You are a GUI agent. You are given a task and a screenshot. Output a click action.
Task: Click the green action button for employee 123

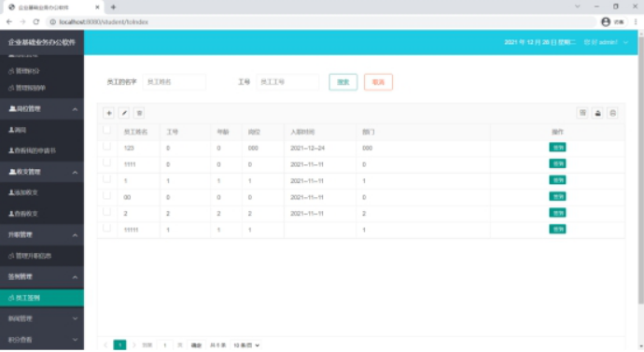557,148
